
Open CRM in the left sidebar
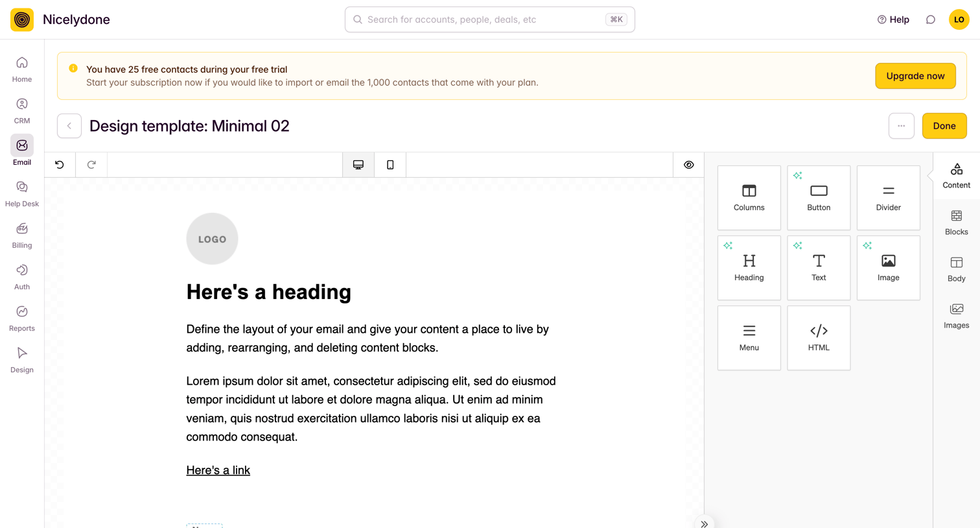pyautogui.click(x=22, y=111)
